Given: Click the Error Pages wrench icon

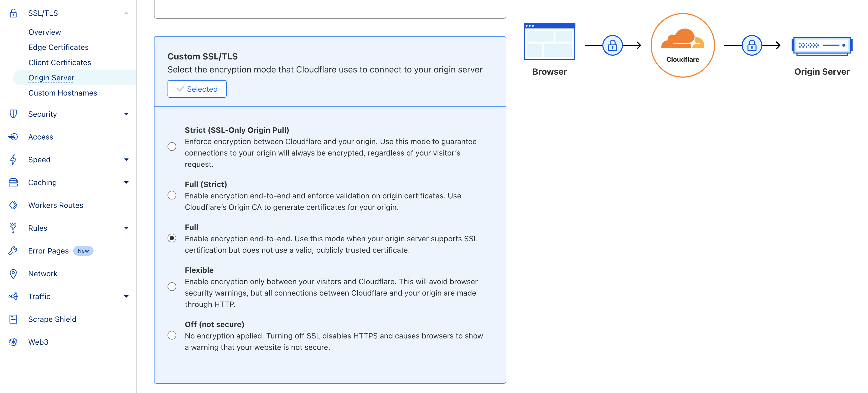Looking at the screenshot, I should tap(13, 251).
